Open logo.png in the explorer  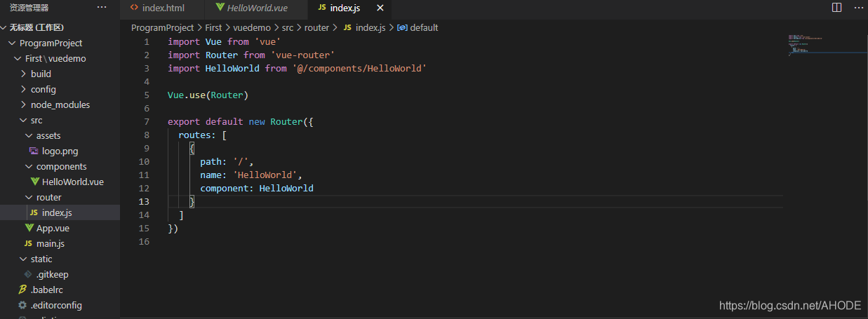tap(60, 151)
